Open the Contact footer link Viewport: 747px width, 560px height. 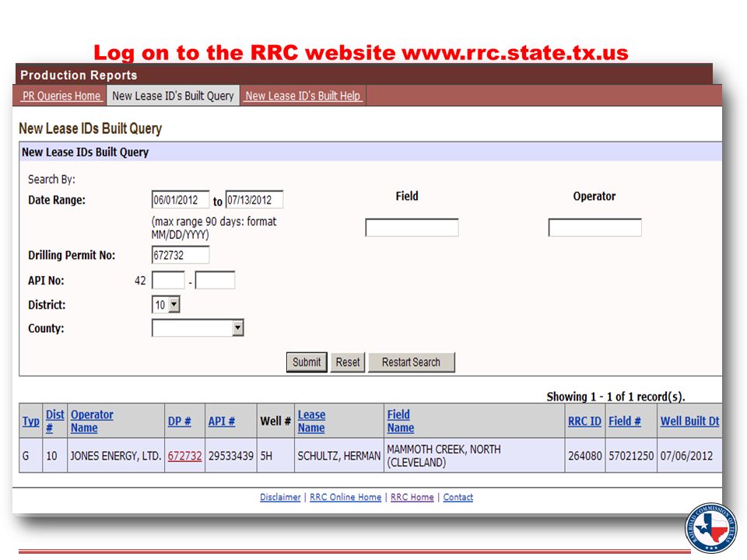[x=458, y=497]
